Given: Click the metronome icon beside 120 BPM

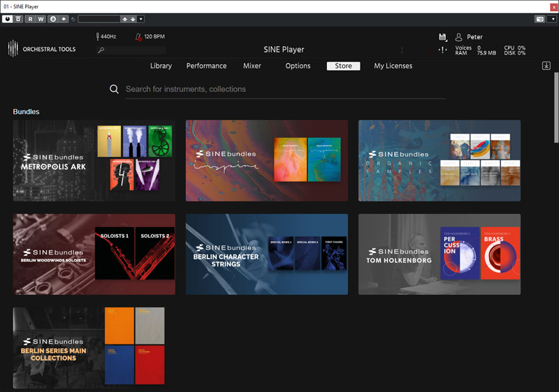Looking at the screenshot, I should click(x=138, y=36).
